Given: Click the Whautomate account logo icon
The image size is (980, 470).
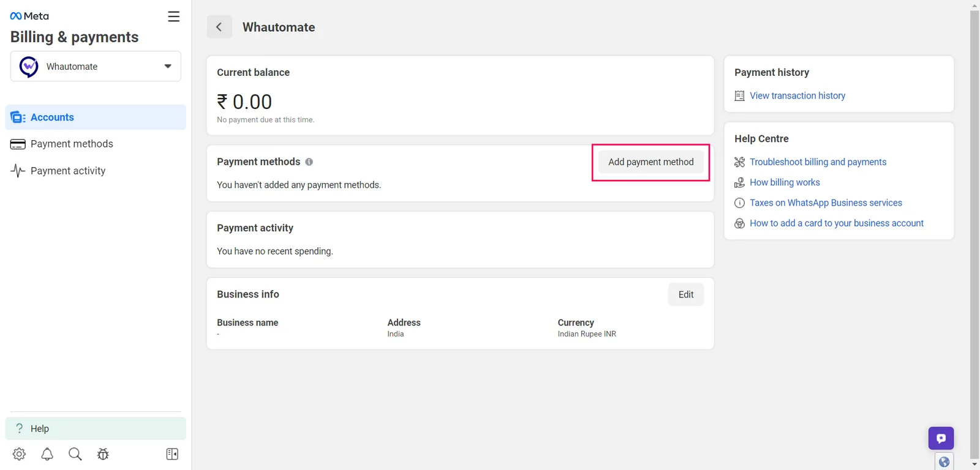Looking at the screenshot, I should [29, 66].
